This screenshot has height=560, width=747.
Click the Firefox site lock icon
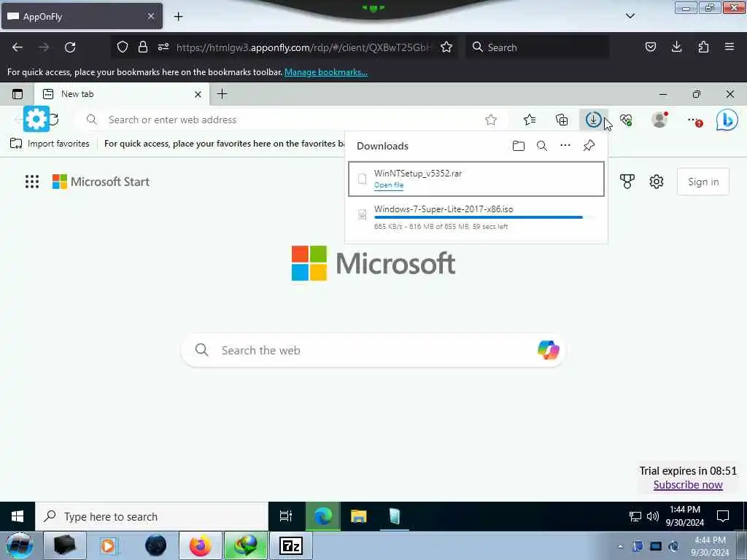(x=142, y=47)
